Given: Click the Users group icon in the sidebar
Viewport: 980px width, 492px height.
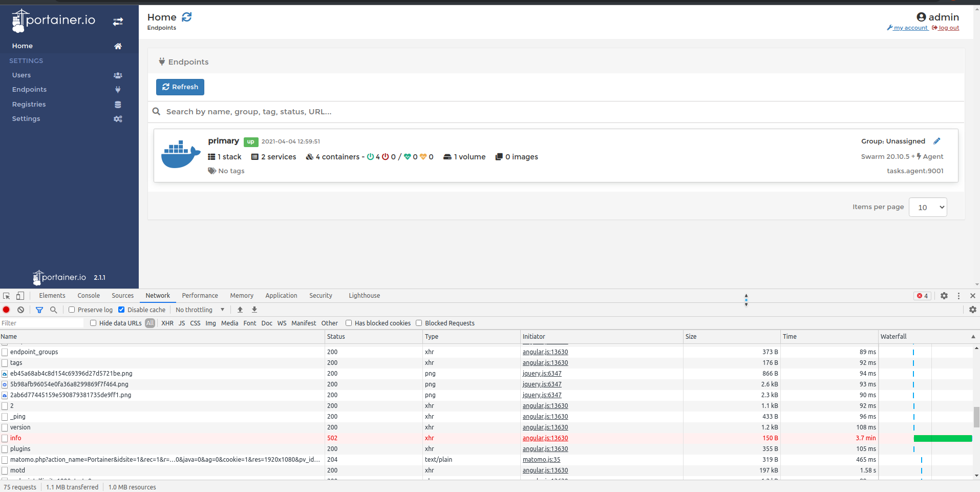Looking at the screenshot, I should [x=118, y=75].
